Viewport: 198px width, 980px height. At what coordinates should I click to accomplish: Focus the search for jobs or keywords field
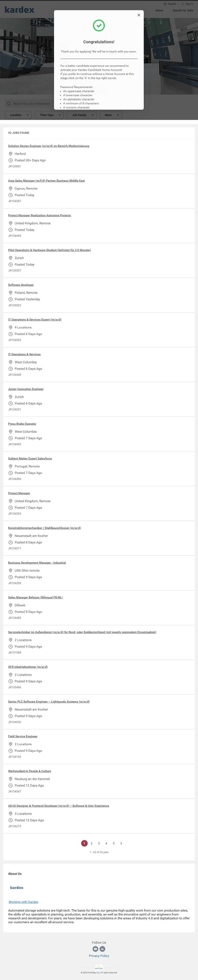(x=32, y=104)
